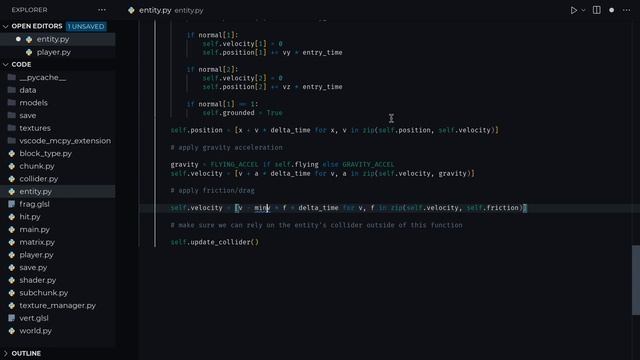Open main.py file
The image size is (640, 360).
(x=35, y=229)
